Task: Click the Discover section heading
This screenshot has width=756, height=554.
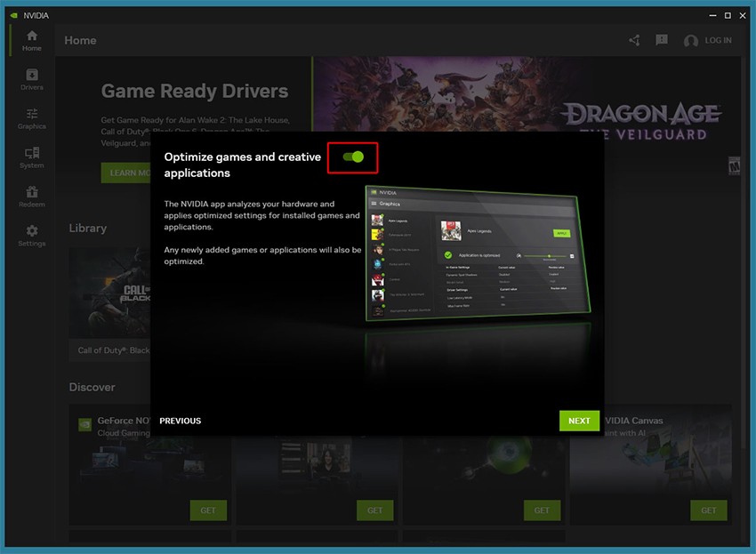Action: (92, 387)
